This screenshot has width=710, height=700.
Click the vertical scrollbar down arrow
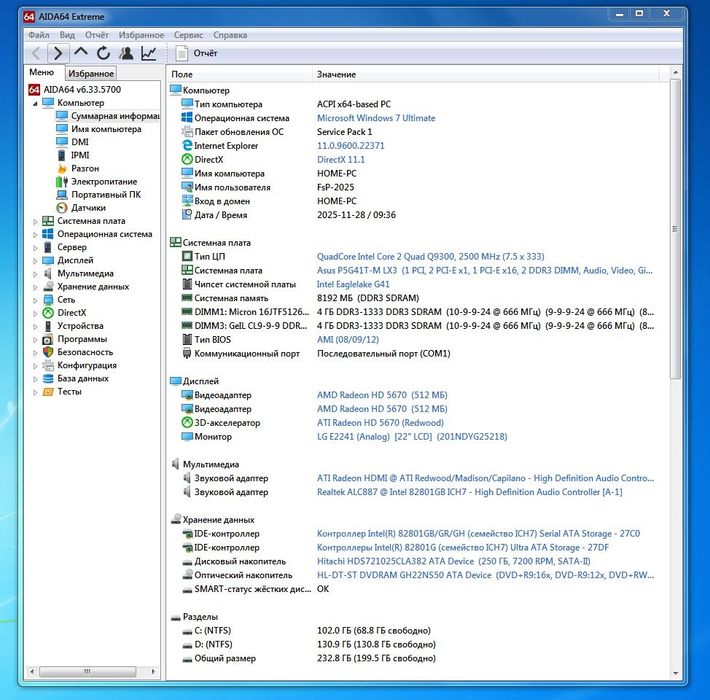point(675,673)
